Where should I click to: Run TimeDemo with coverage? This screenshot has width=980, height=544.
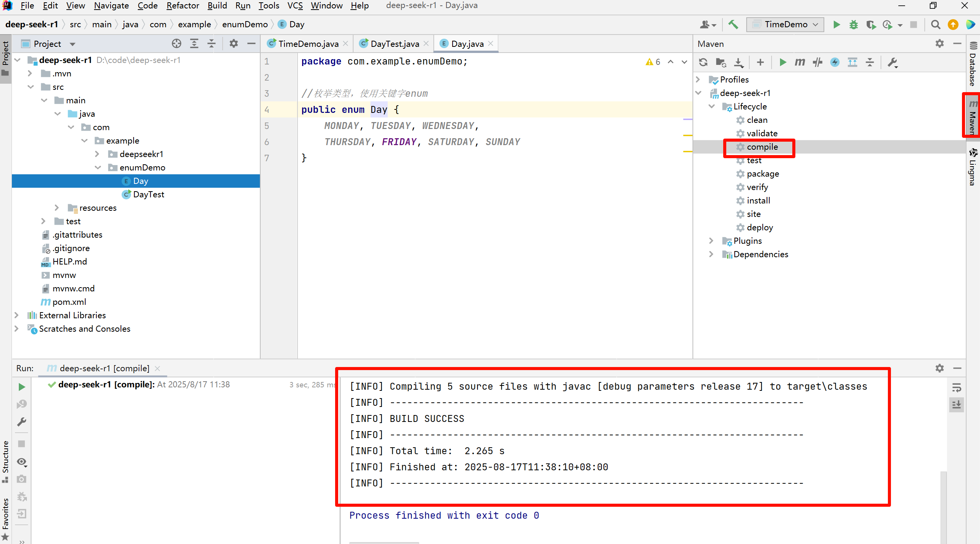pyautogui.click(x=871, y=24)
